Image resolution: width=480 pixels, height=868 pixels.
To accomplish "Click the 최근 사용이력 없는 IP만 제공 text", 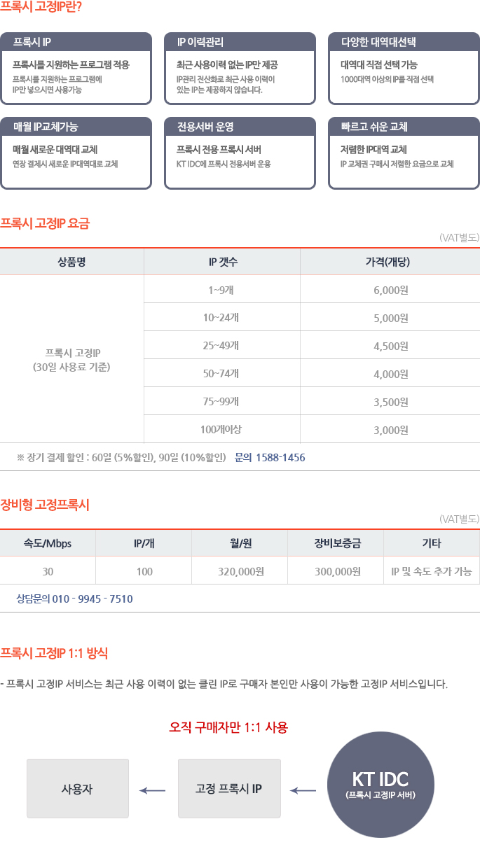I will click(227, 64).
